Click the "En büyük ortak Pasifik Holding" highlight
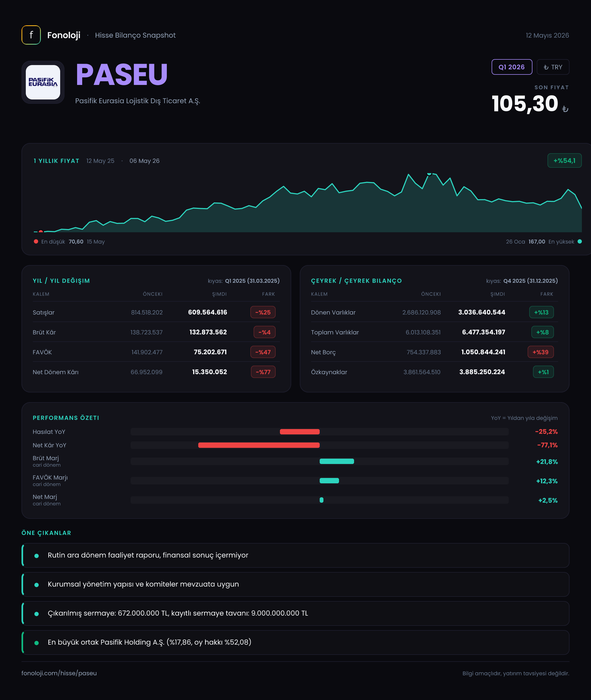591x700 pixels. [295, 642]
